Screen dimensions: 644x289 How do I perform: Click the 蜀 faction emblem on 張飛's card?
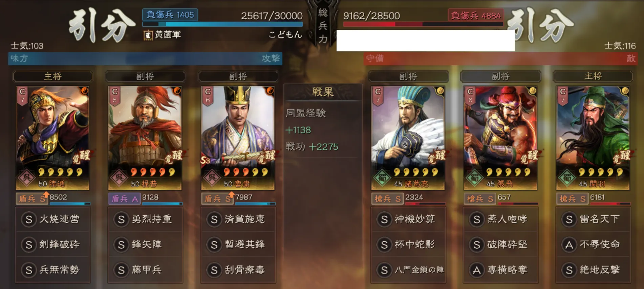point(474,178)
